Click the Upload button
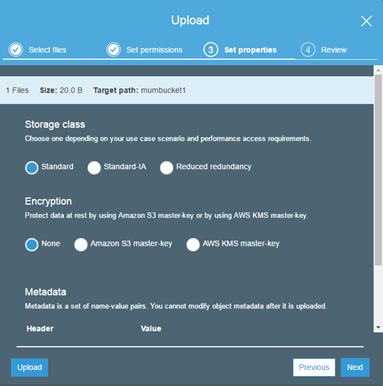This screenshot has width=383, height=386. pyautogui.click(x=29, y=367)
